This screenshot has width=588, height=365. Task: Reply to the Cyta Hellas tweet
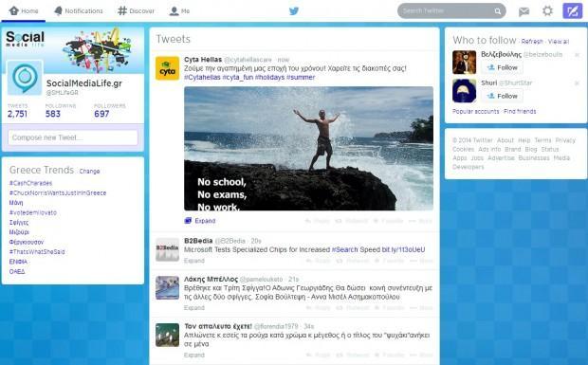[x=317, y=221]
